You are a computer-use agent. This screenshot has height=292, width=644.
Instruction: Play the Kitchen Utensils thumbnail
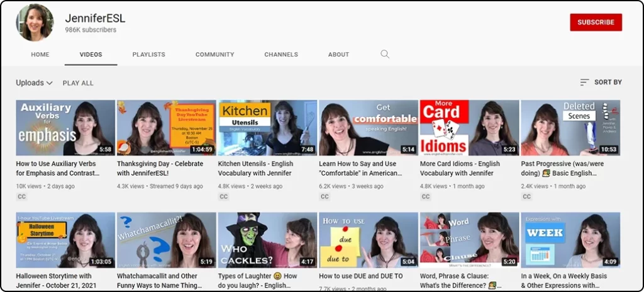click(x=268, y=128)
